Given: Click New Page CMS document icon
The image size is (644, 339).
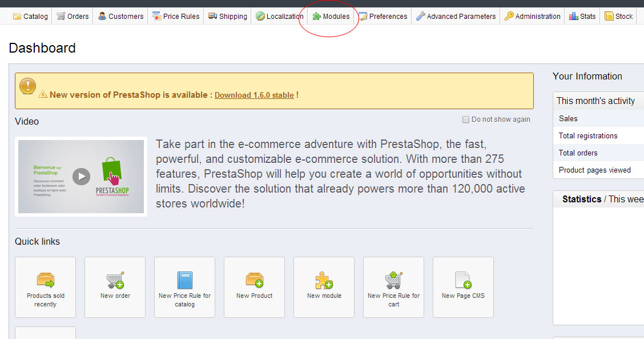Looking at the screenshot, I should [462, 280].
